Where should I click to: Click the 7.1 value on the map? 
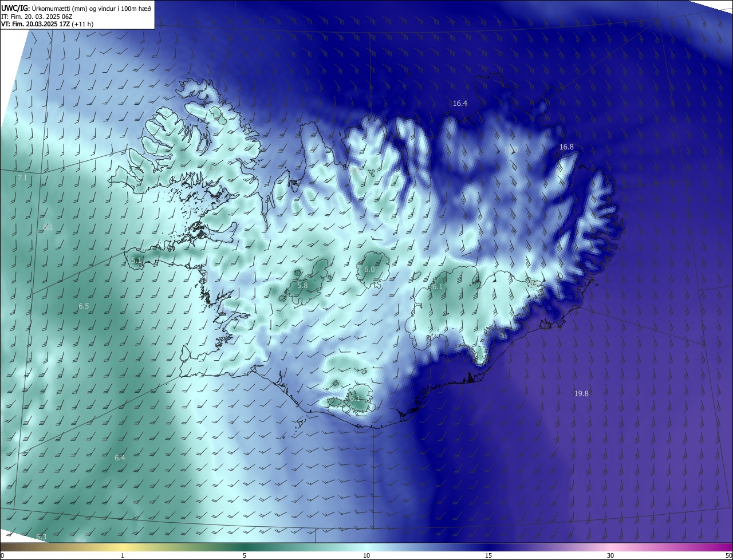22,179
